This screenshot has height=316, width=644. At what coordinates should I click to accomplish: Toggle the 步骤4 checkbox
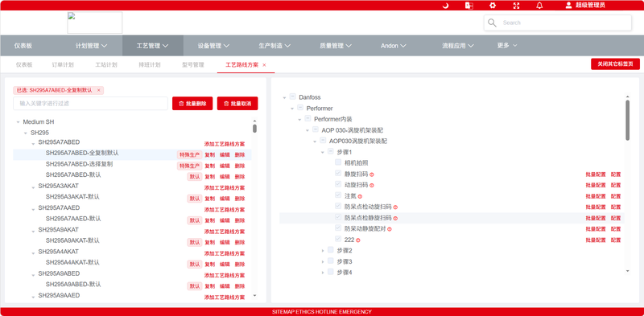click(x=331, y=271)
